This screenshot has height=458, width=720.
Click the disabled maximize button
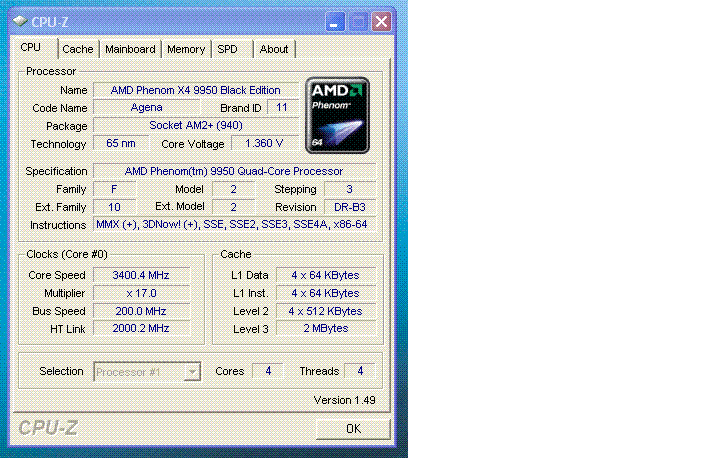coord(358,21)
